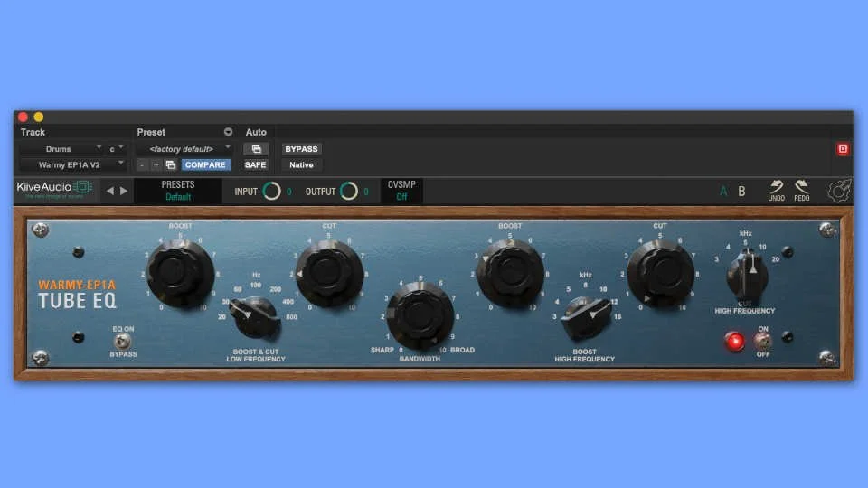
Task: Click the input value '0' readout
Action: [x=289, y=192]
